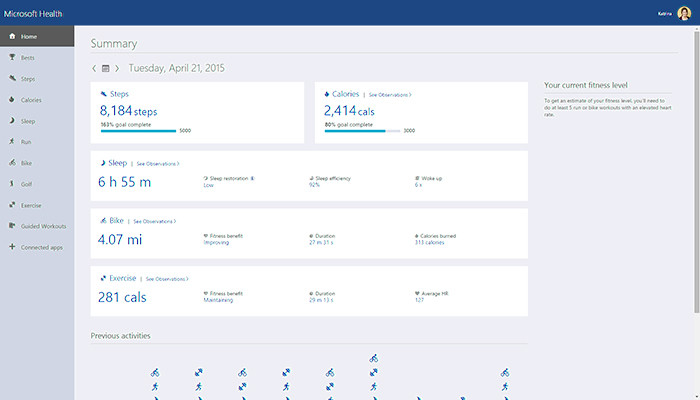Click the Previous activities heading

click(121, 336)
